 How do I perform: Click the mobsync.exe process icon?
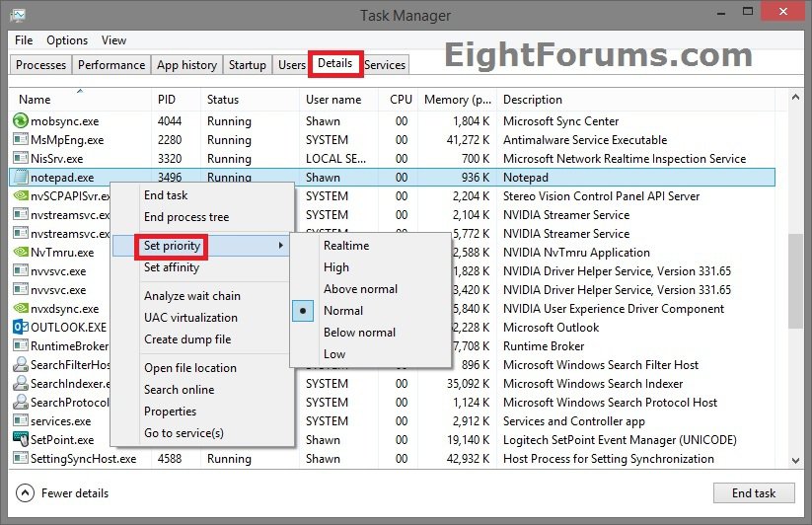(21, 121)
